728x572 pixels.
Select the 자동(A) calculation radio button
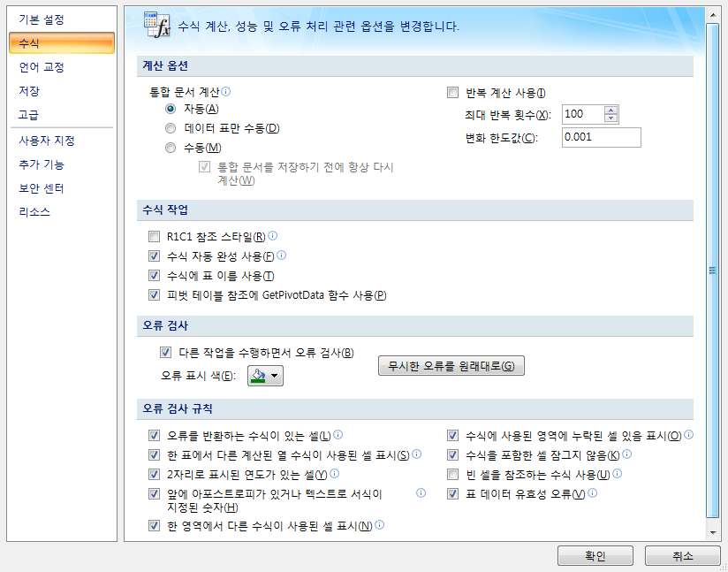coord(171,109)
